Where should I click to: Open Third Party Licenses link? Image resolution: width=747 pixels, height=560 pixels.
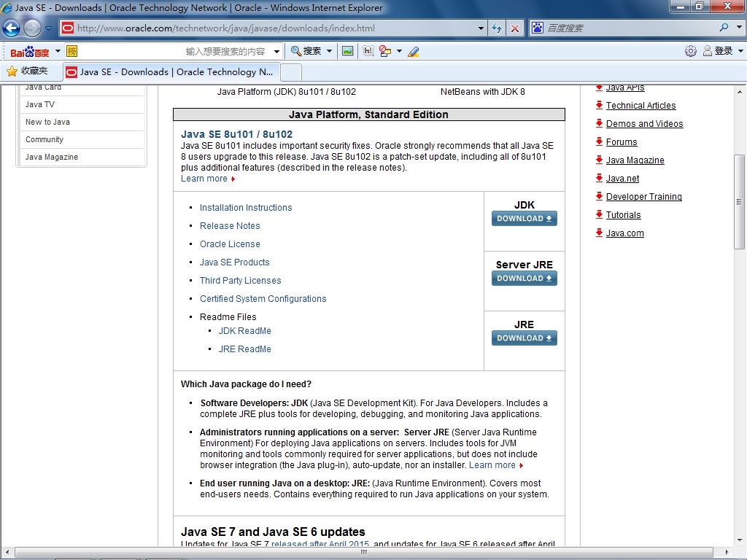pos(240,281)
